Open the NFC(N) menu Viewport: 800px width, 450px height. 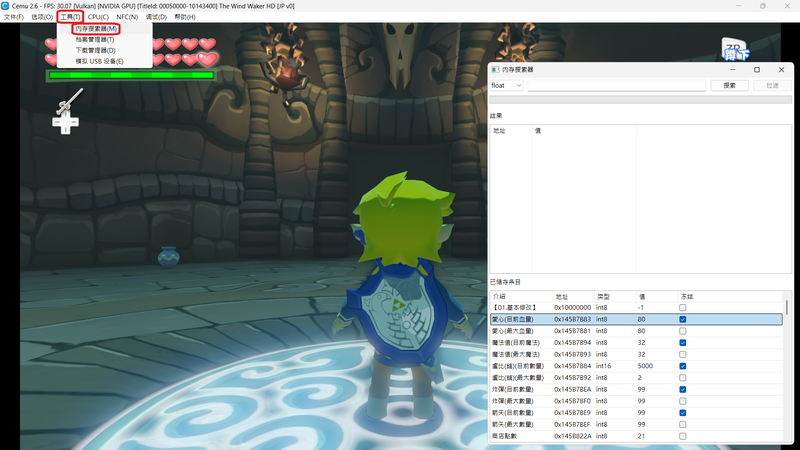click(127, 17)
